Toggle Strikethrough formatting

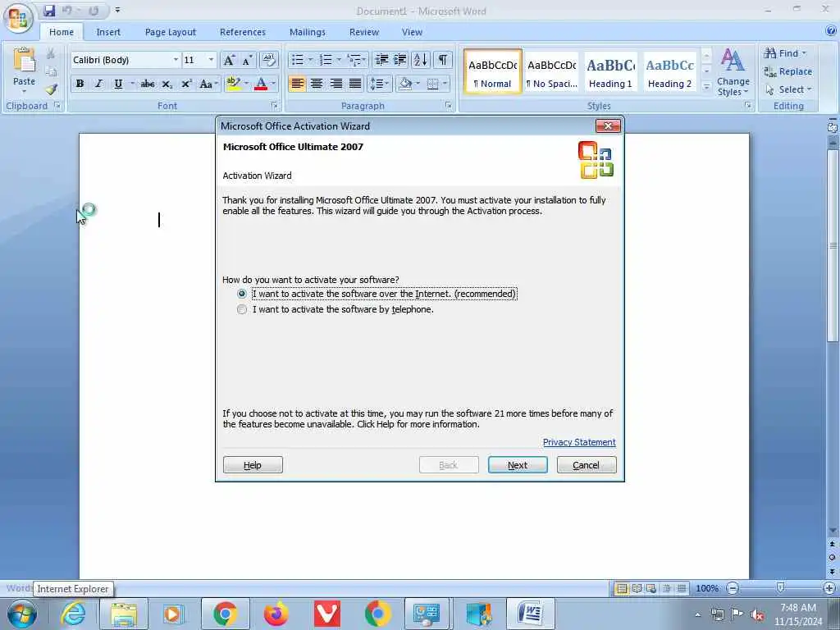pyautogui.click(x=148, y=84)
